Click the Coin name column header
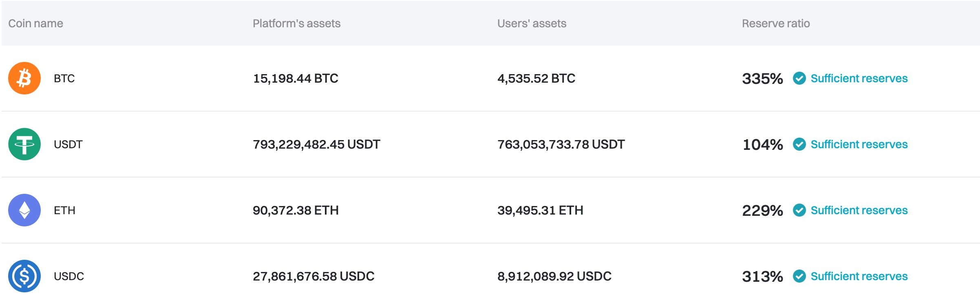This screenshot has width=980, height=307. pos(35,24)
